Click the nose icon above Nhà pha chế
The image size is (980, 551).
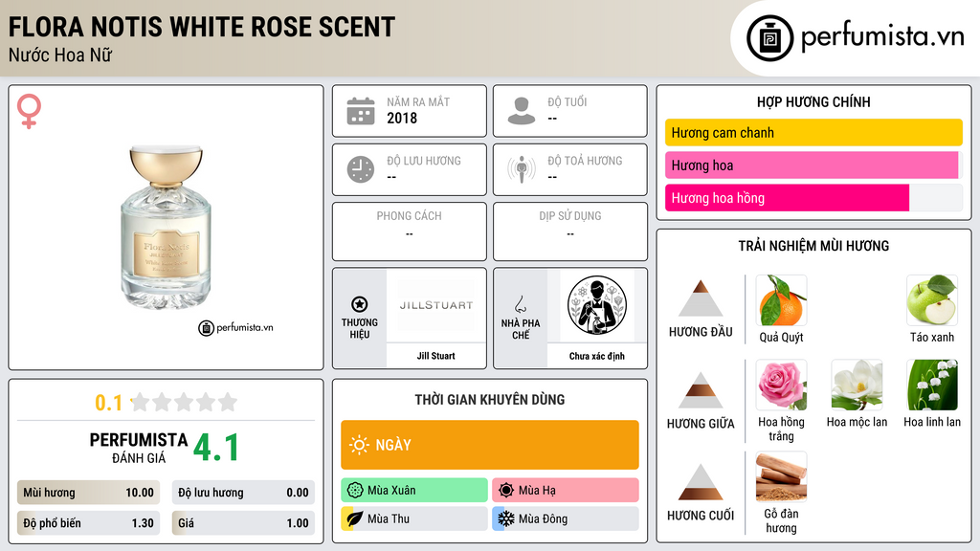pyautogui.click(x=520, y=304)
